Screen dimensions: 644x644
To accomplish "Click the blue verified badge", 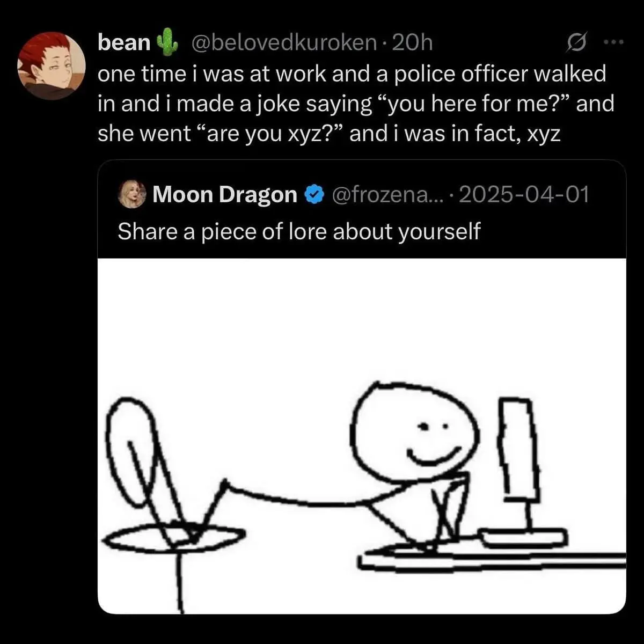I will pyautogui.click(x=314, y=194).
